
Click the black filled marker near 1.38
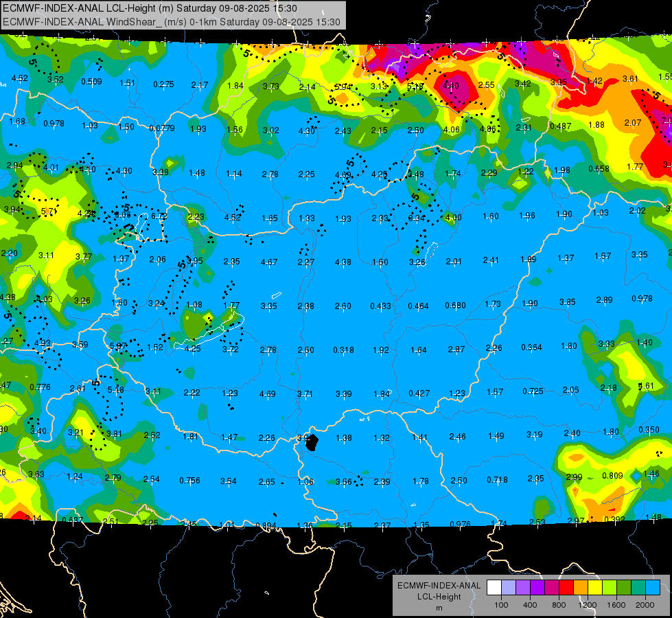click(312, 442)
